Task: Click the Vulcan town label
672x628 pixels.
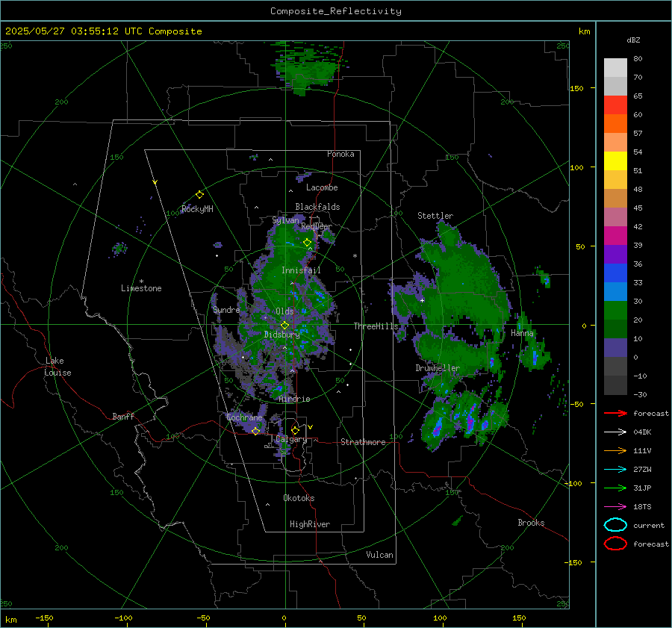Action: click(x=379, y=555)
